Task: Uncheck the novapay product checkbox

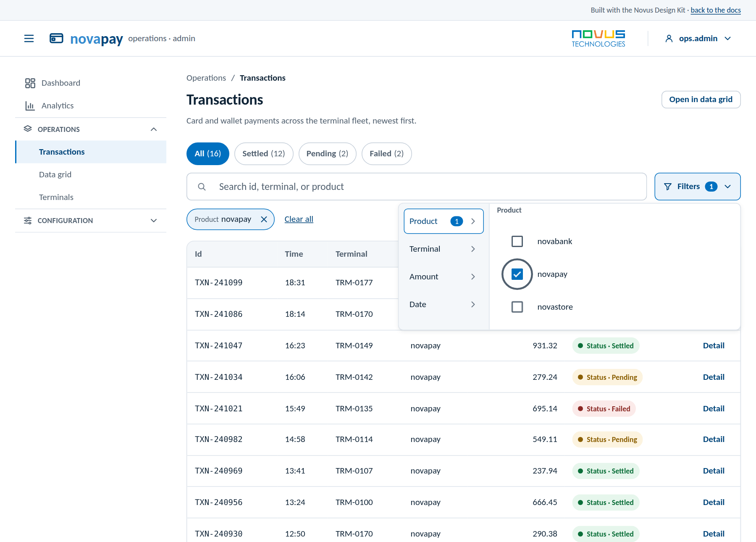Action: tap(517, 274)
